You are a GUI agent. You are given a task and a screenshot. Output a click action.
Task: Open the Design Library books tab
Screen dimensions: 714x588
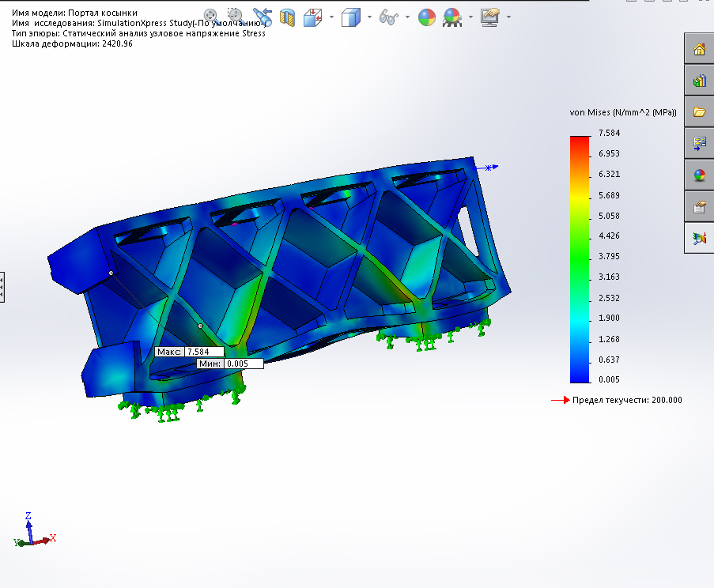[700, 81]
